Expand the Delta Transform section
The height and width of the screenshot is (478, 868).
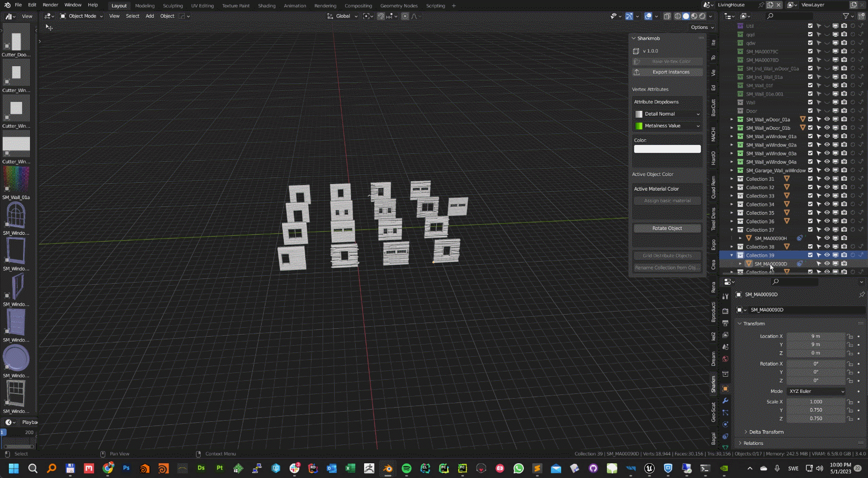click(x=766, y=432)
